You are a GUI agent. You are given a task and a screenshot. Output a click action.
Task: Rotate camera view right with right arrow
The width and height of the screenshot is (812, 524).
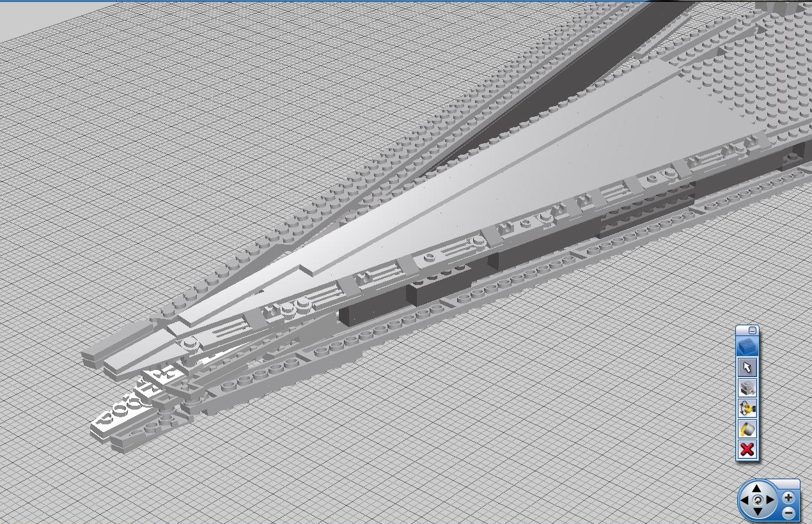pyautogui.click(x=770, y=500)
